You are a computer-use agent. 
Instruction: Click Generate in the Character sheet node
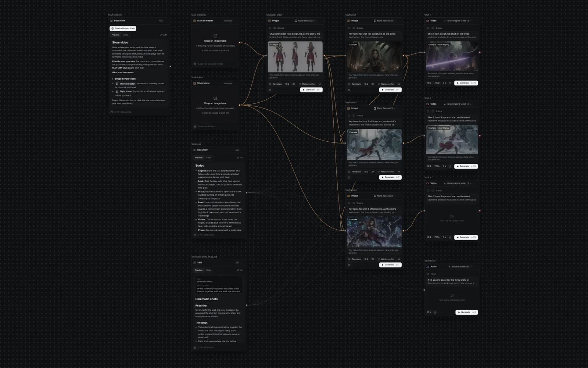(x=311, y=90)
